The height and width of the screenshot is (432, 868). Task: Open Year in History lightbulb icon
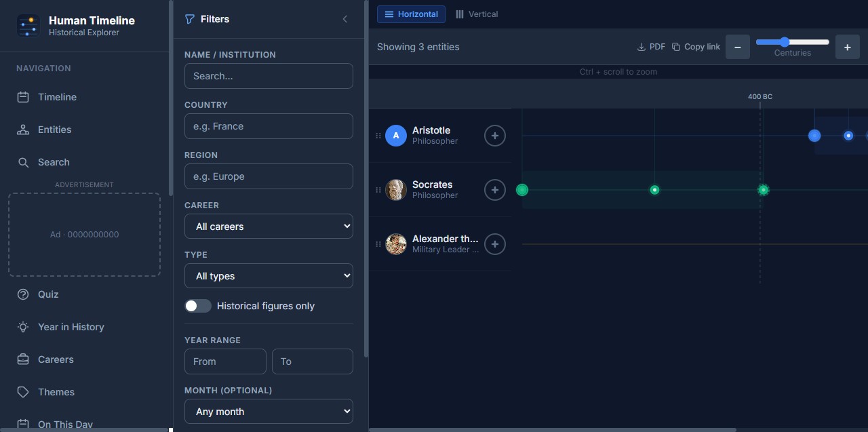point(23,327)
